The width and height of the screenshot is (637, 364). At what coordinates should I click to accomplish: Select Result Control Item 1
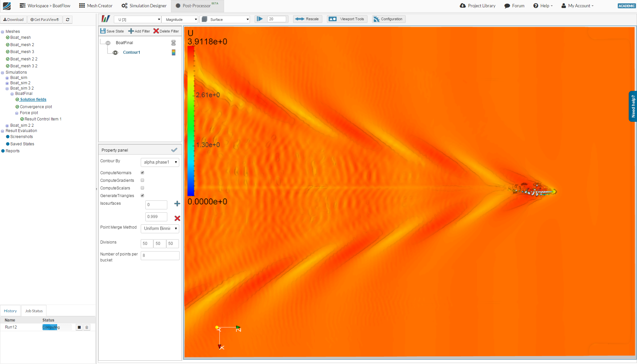coord(43,119)
